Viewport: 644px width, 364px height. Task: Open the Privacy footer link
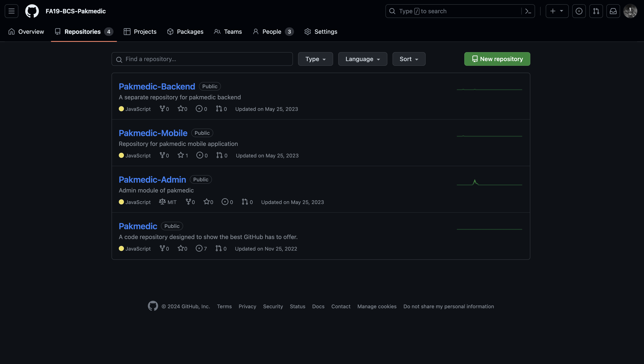pyautogui.click(x=247, y=307)
